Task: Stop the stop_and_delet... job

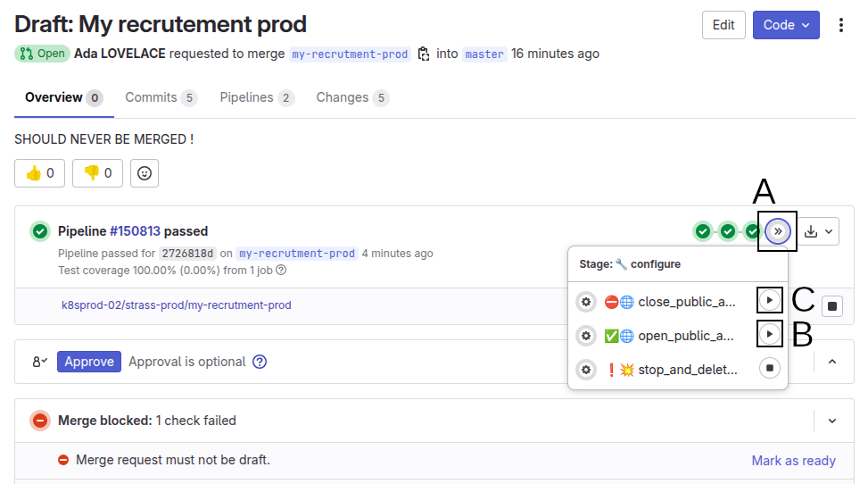Action: 770,368
